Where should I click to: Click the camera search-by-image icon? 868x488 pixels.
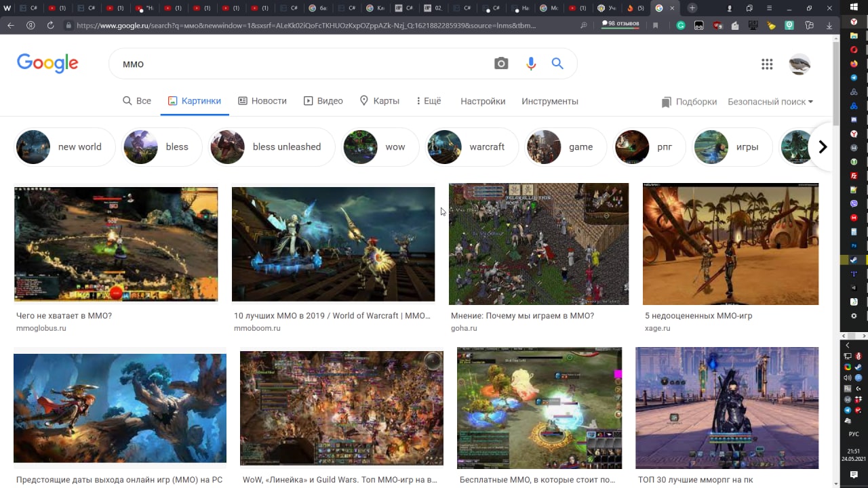point(501,64)
